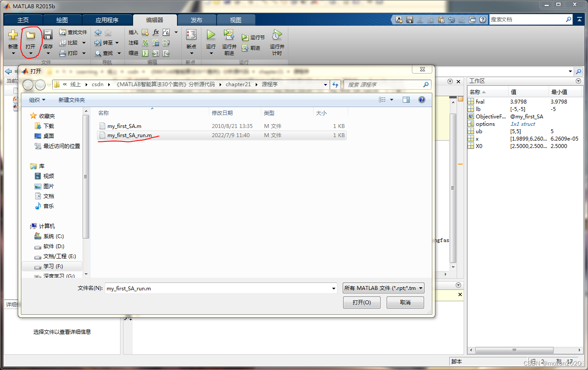Click the switch windows icon in quick access
The width and height of the screenshot is (588, 370).
click(472, 20)
